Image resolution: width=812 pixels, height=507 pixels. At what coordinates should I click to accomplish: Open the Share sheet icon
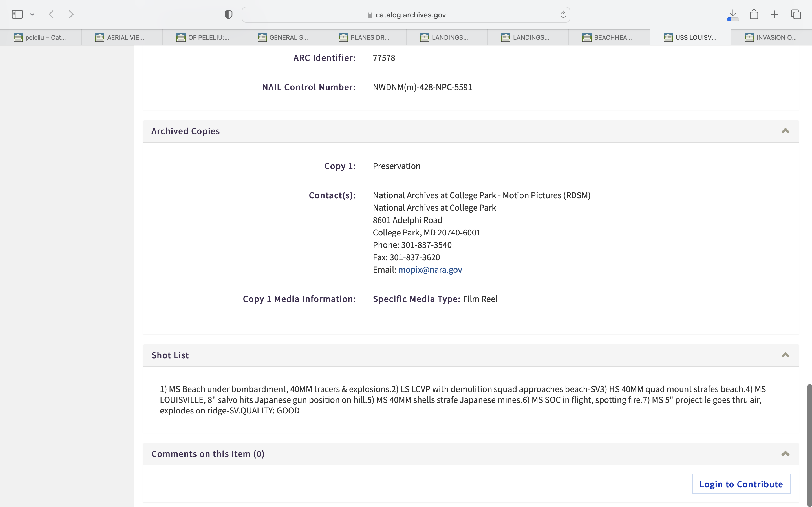click(x=754, y=14)
